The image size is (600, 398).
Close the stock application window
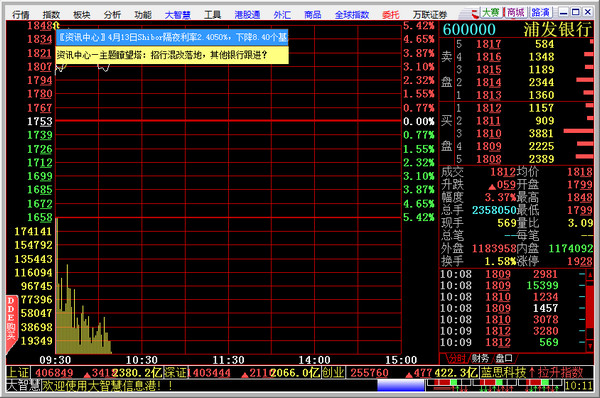point(587,12)
